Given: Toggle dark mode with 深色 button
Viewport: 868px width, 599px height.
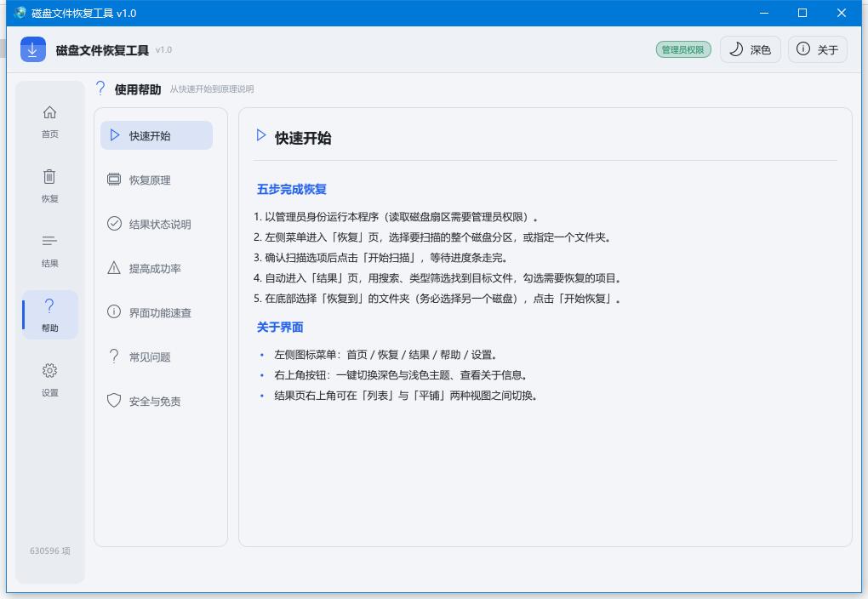Looking at the screenshot, I should click(750, 50).
